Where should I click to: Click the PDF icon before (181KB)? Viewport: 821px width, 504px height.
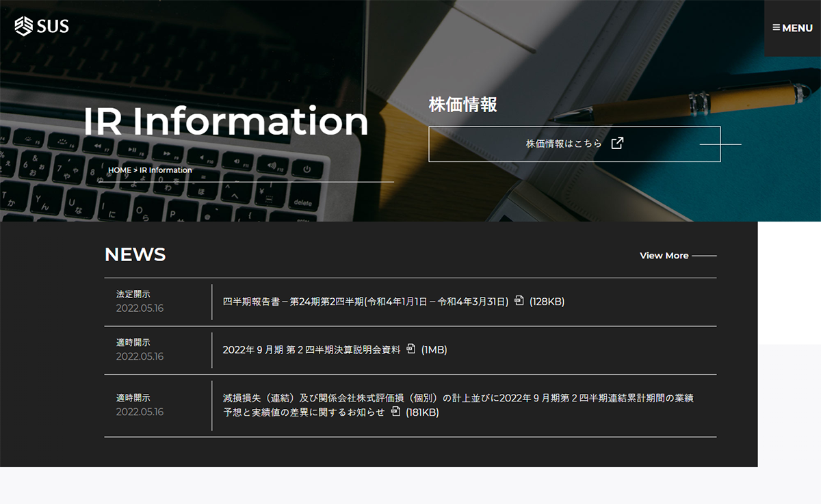tap(395, 412)
